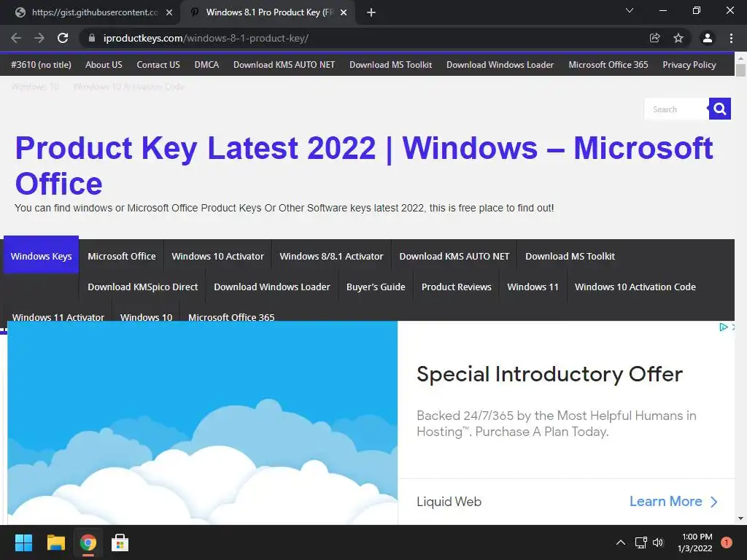Screen dimensions: 747x560
Task: Open the Windows 8/8.1 Activator menu item
Action: (332, 256)
